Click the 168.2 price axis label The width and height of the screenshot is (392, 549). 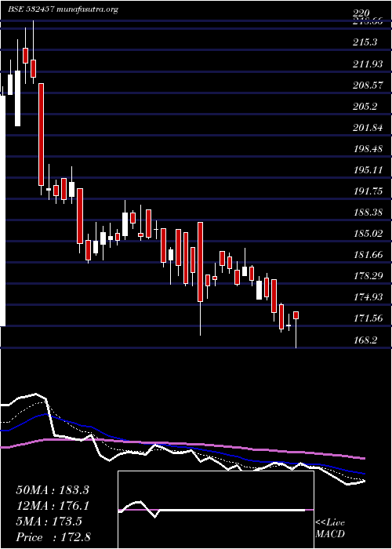point(365,340)
